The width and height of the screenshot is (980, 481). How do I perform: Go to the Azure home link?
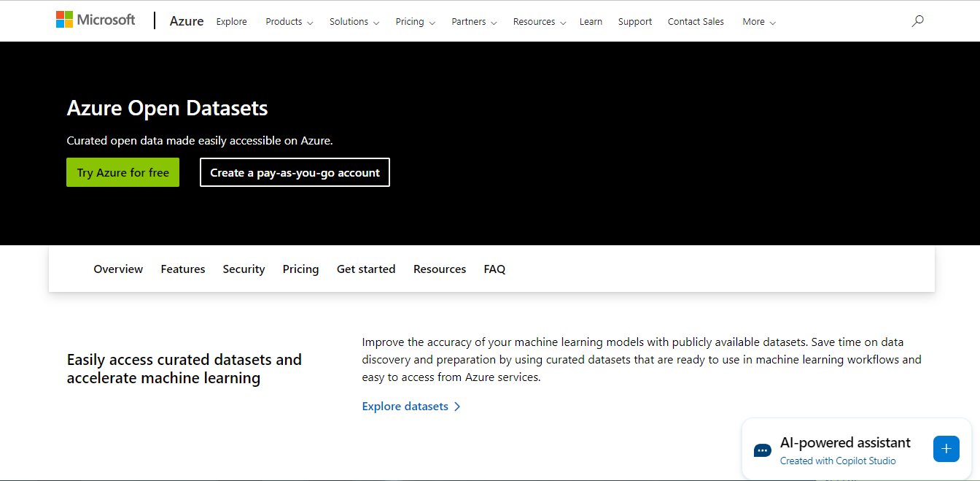[187, 21]
